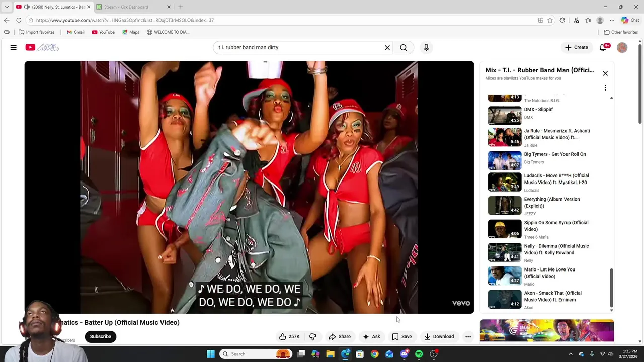Open Edge settings and more menu
644x362 pixels.
[612, 20]
